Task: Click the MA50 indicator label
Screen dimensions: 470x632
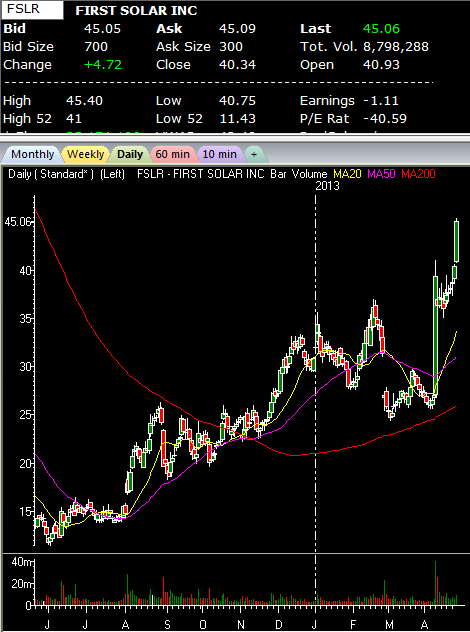Action: 381,174
